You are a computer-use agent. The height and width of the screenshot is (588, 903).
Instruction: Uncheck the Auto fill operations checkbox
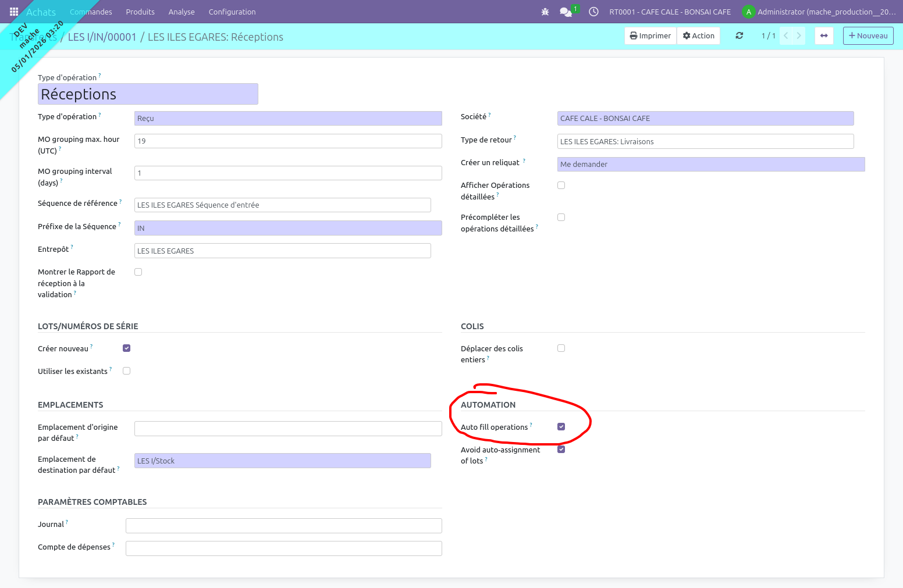(561, 427)
